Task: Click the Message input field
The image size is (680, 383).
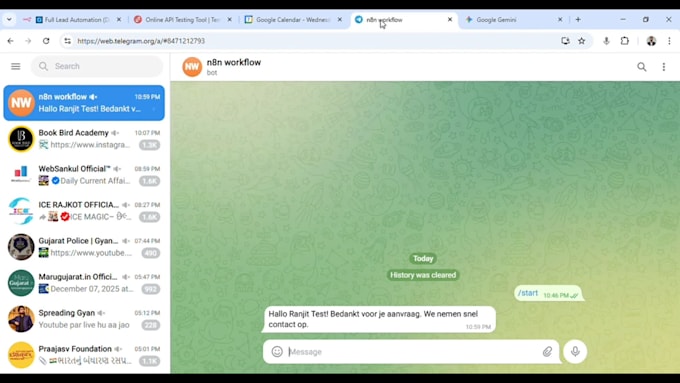Action: click(x=412, y=352)
